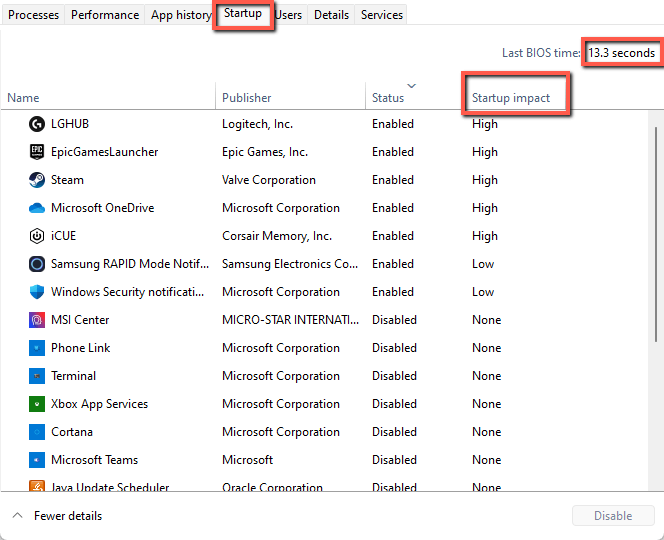Select the Microsoft OneDrive entry name
This screenshot has height=540, width=664.
[102, 208]
